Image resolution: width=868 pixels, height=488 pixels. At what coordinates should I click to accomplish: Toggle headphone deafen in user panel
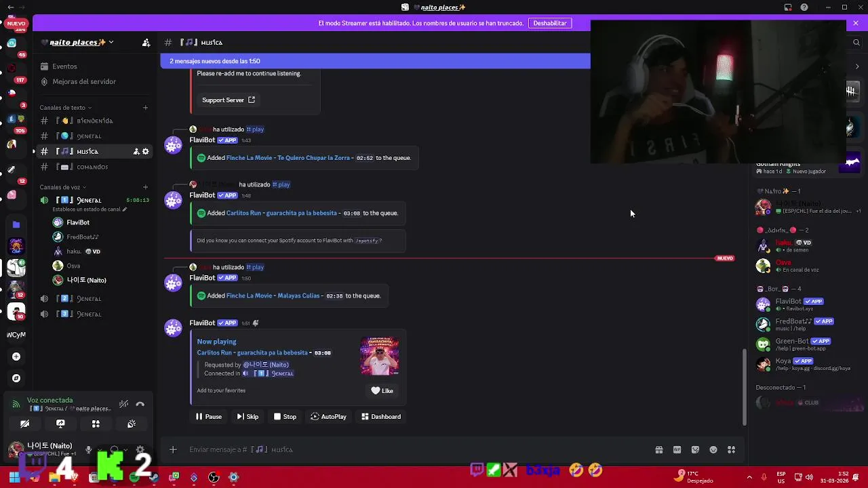click(x=114, y=449)
